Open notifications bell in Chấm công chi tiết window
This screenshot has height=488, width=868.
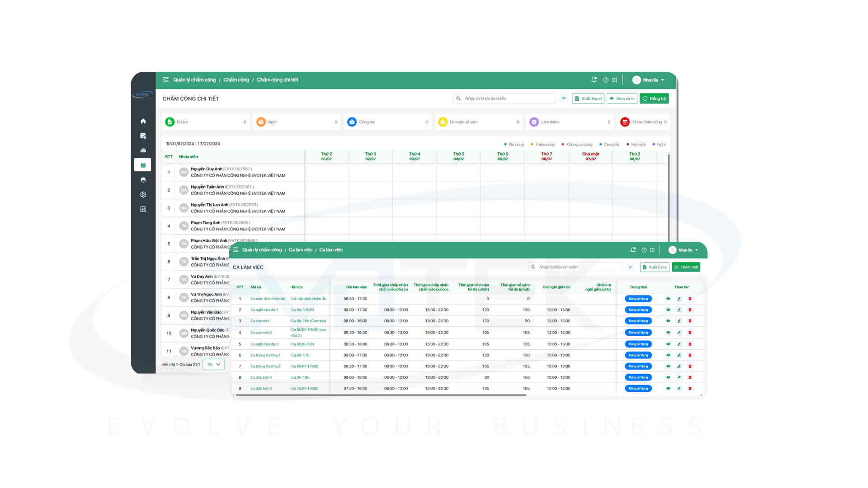594,80
